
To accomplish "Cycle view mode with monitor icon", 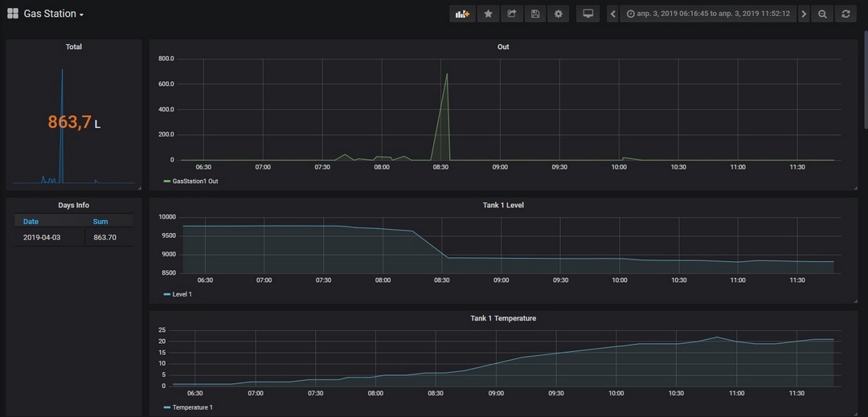I will click(588, 14).
